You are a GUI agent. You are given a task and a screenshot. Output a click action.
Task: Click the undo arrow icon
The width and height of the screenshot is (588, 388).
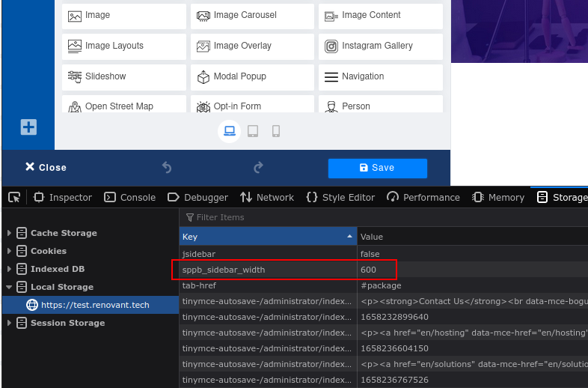pyautogui.click(x=167, y=168)
